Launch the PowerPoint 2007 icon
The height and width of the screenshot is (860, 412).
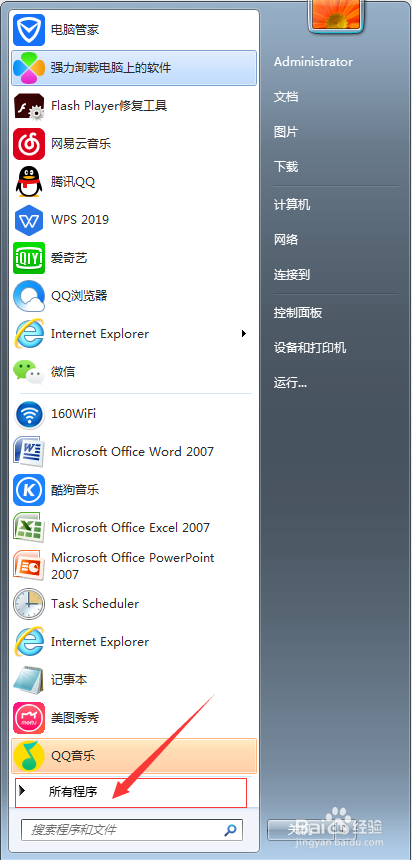(29, 565)
